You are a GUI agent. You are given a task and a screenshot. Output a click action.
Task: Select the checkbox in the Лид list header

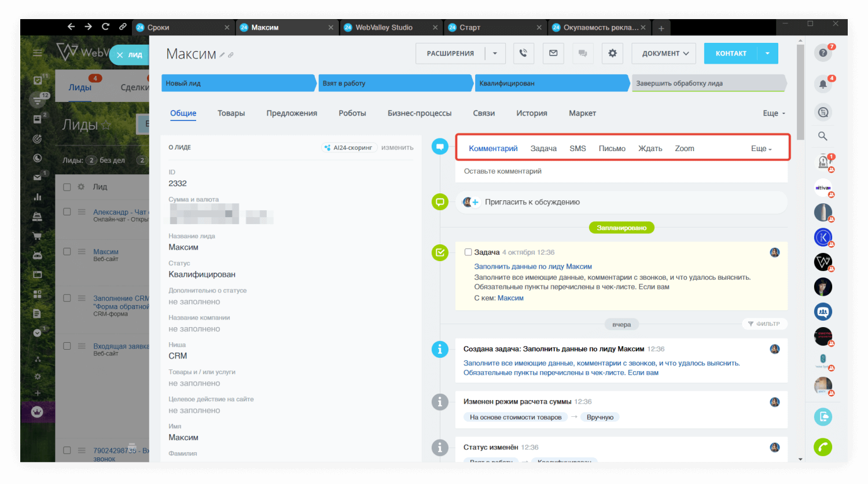[66, 186]
